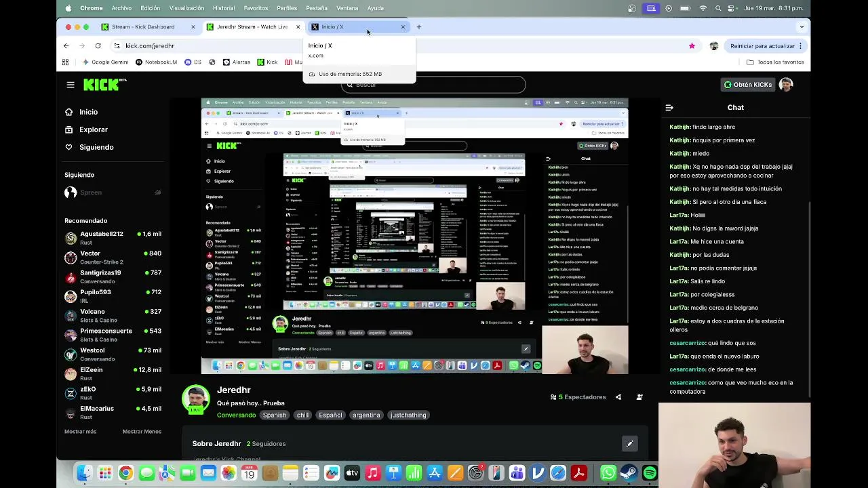The height and width of the screenshot is (488, 868).
Task: Click the Español tag
Action: (331, 415)
